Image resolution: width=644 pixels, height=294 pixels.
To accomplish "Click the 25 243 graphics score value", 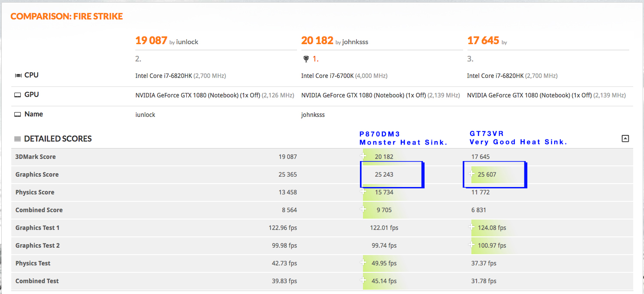I will pyautogui.click(x=384, y=174).
